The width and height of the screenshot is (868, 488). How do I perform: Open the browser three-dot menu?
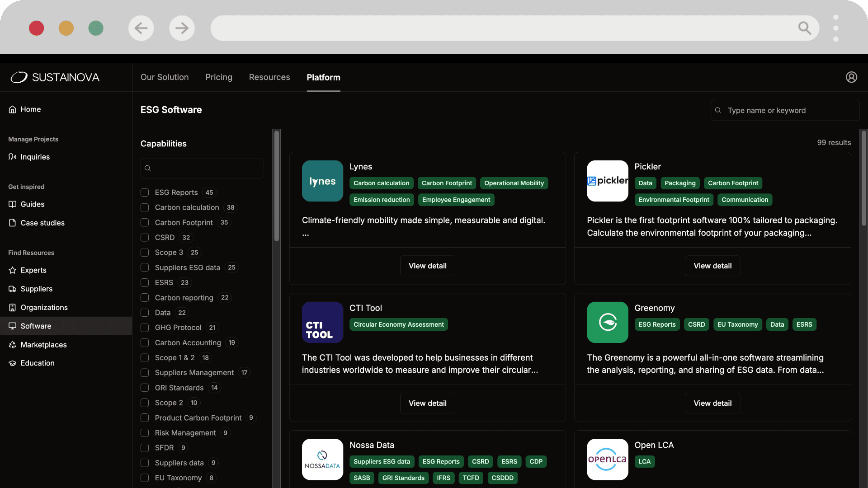[835, 28]
